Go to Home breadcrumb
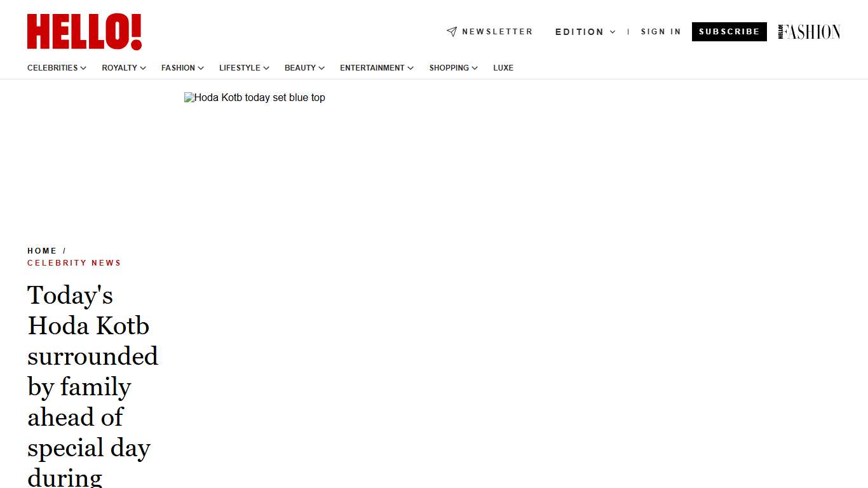The image size is (868, 488). (42, 251)
